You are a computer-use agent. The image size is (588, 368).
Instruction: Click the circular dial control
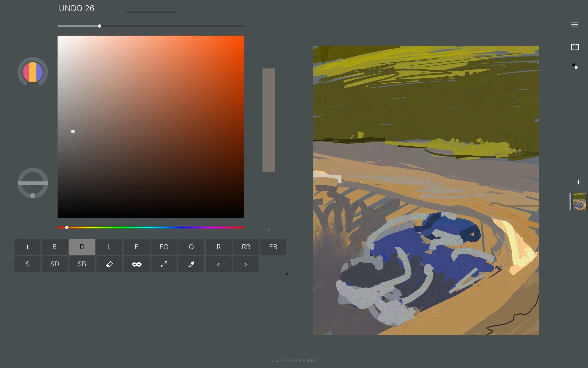(32, 183)
